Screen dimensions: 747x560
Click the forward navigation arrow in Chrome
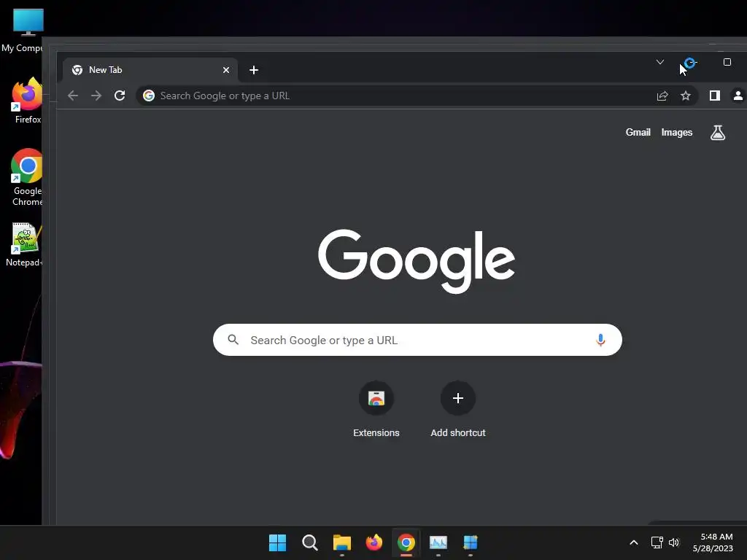pos(96,96)
